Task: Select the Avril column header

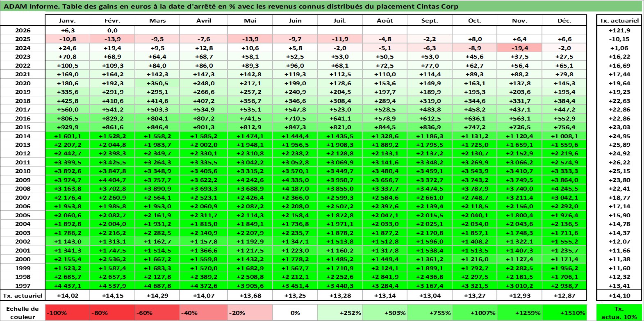Action: (204, 20)
